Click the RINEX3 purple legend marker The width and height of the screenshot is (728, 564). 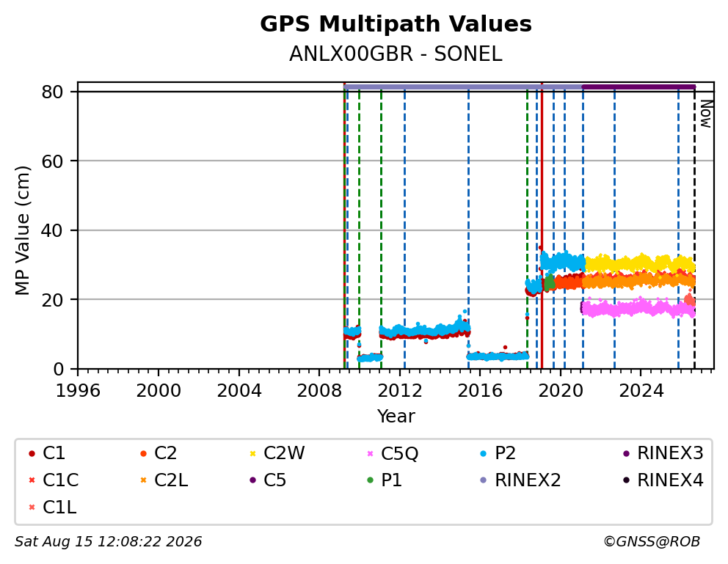626,453
